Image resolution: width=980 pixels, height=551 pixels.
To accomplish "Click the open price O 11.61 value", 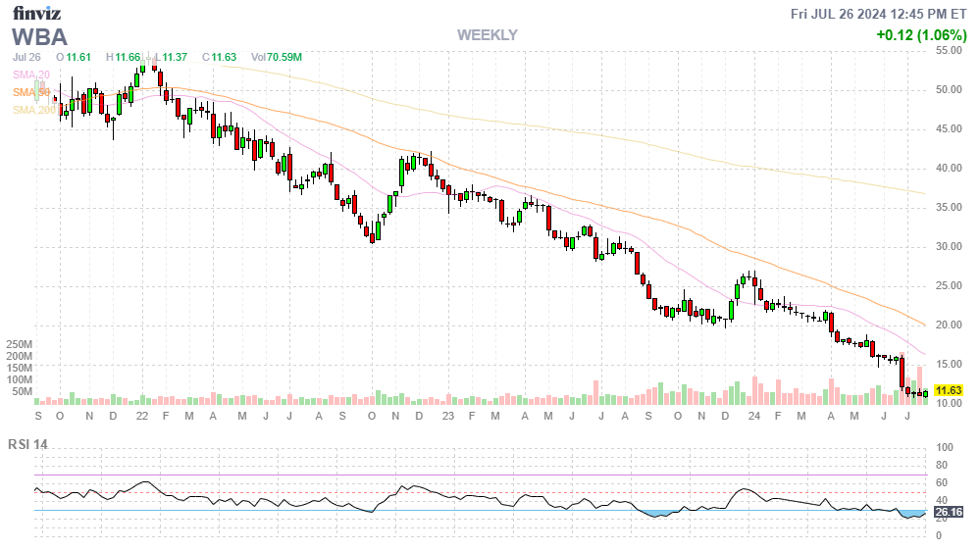I will click(74, 57).
